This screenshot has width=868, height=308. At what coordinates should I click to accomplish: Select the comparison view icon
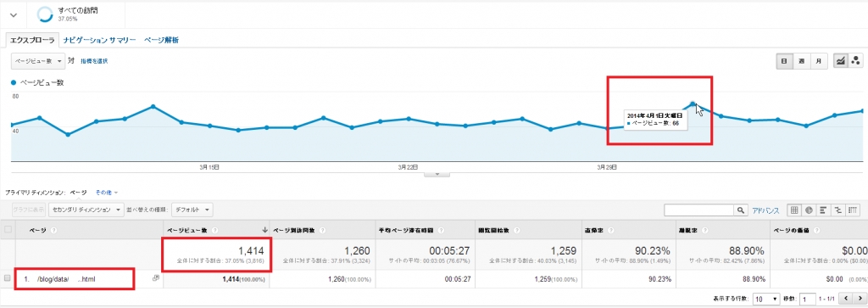[x=837, y=210]
